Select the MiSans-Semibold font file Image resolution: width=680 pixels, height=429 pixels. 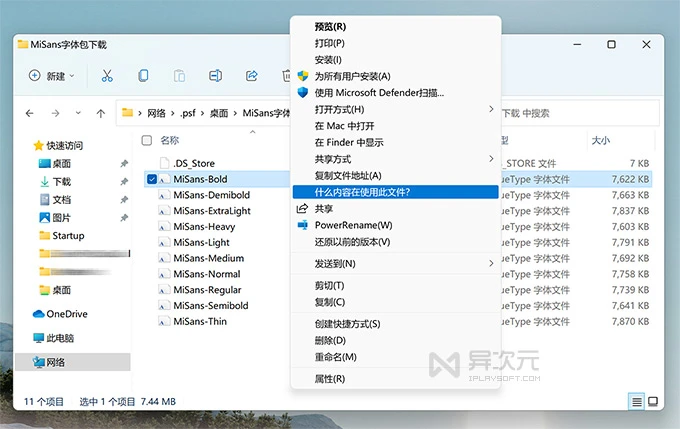[x=211, y=305]
